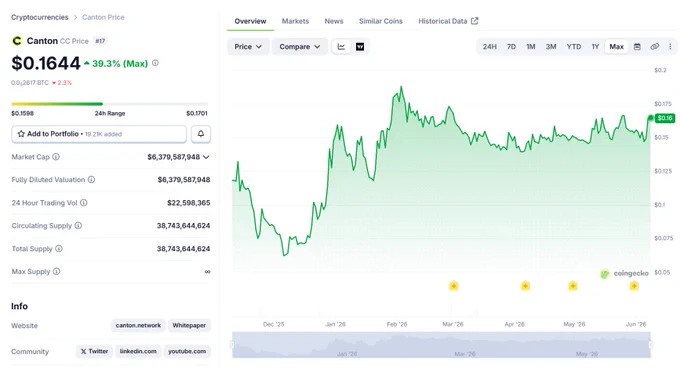
Task: Select the YTD time range
Action: point(574,46)
